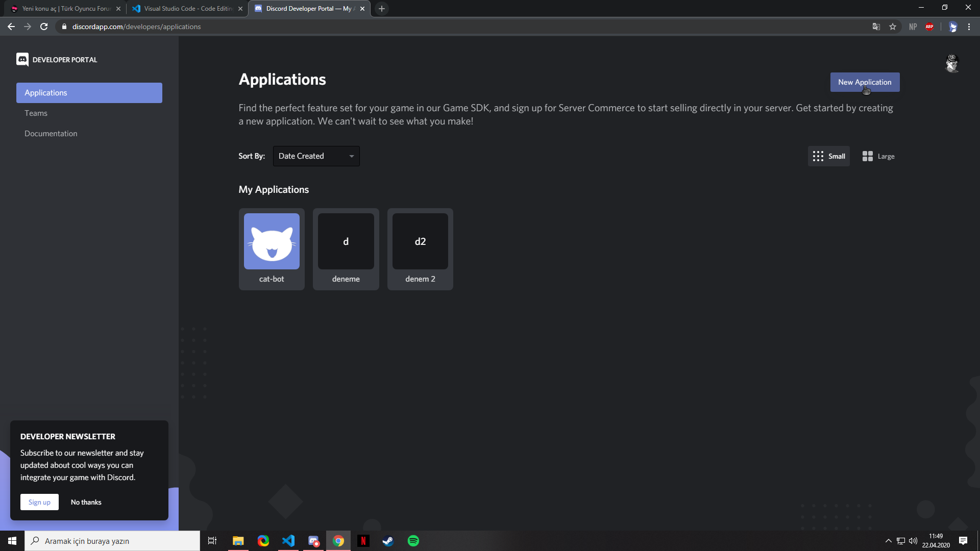Viewport: 980px width, 551px height.
Task: Open the denem 2 application tile
Action: point(420,249)
